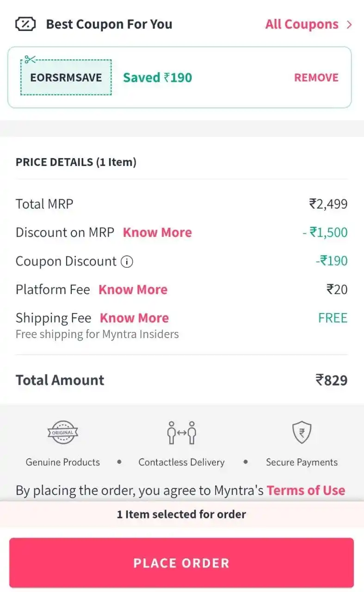The height and width of the screenshot is (592, 364).
Task: Remove the applied EORSRMSAVE coupon
Action: pos(316,77)
